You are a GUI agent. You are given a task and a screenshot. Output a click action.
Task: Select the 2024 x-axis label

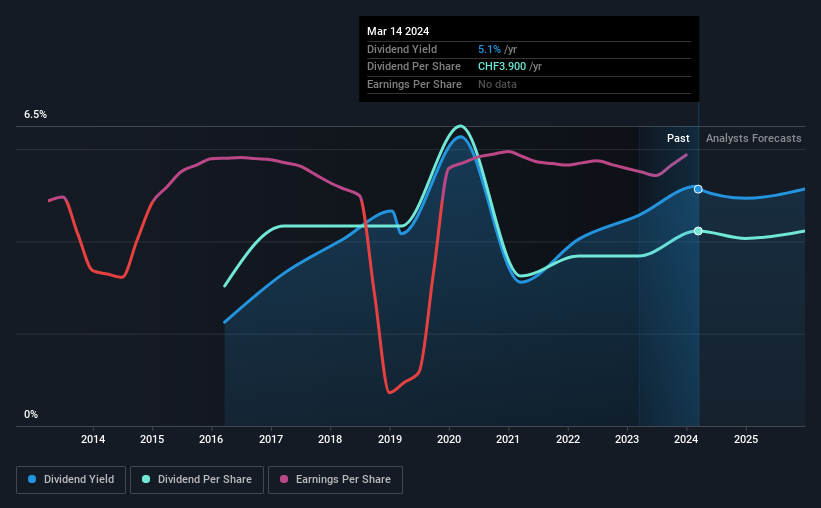686,439
